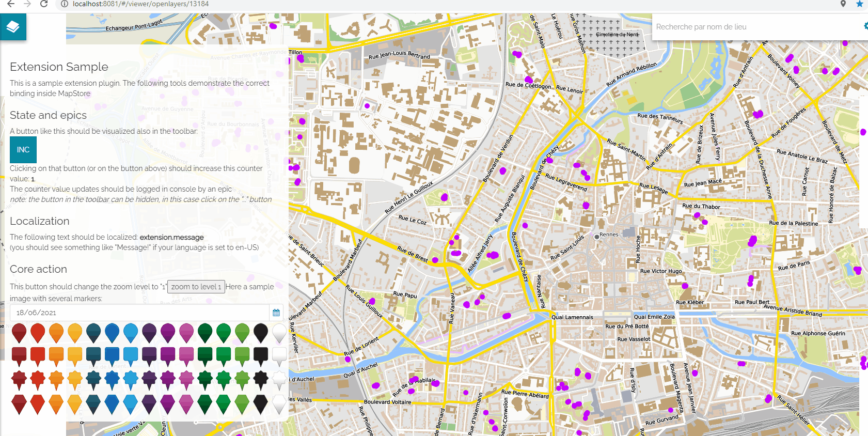Click the 'Rue de la Palestine' map label
This screenshot has height=436, width=868.
click(794, 223)
